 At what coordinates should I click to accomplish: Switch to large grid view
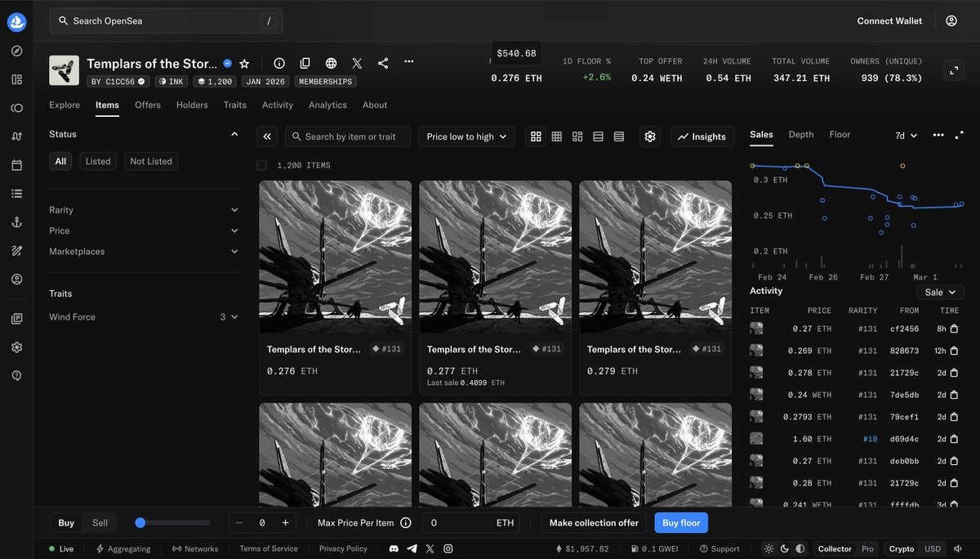(x=536, y=136)
